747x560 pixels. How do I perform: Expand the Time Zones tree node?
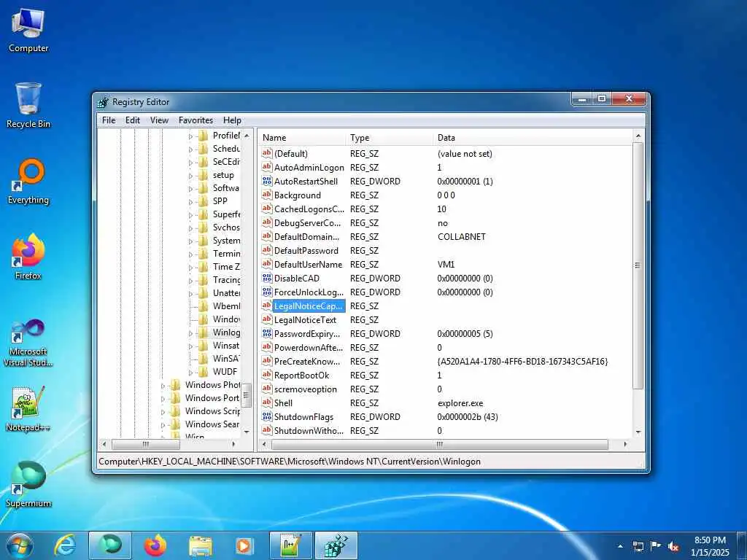pos(190,268)
